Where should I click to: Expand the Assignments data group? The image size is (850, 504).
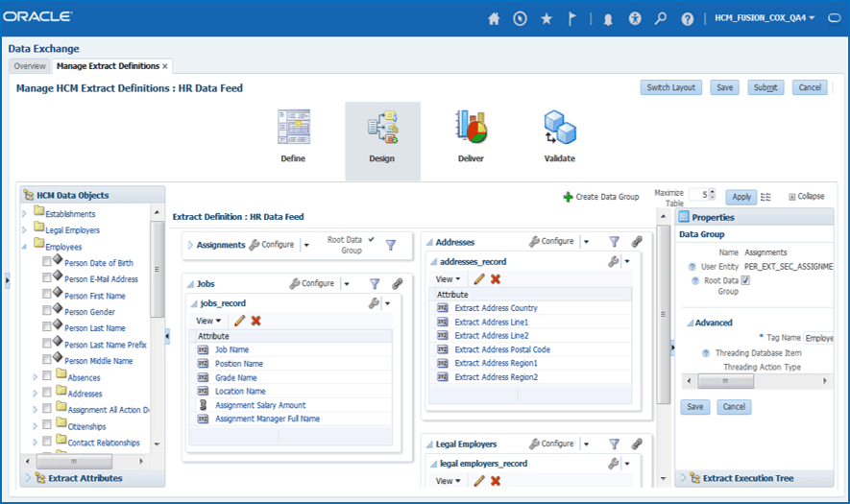(x=190, y=245)
